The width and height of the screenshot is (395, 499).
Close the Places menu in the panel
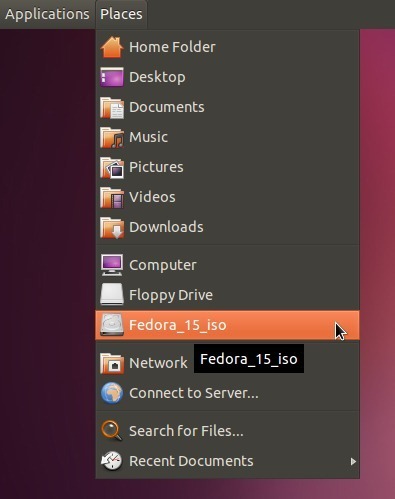pyautogui.click(x=121, y=14)
